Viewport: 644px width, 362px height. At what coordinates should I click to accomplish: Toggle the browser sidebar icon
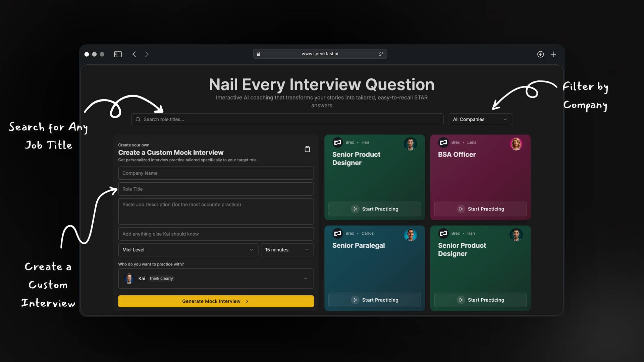pyautogui.click(x=118, y=54)
